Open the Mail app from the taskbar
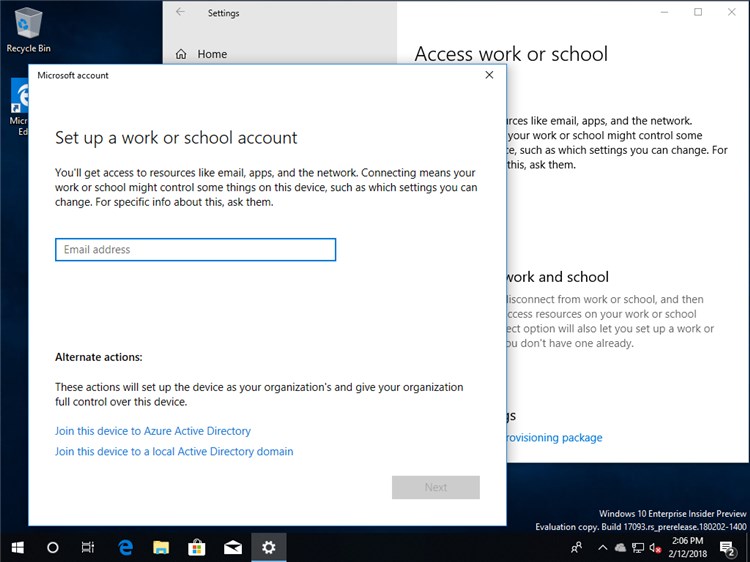Screen dimensions: 750x562 pyautogui.click(x=233, y=547)
